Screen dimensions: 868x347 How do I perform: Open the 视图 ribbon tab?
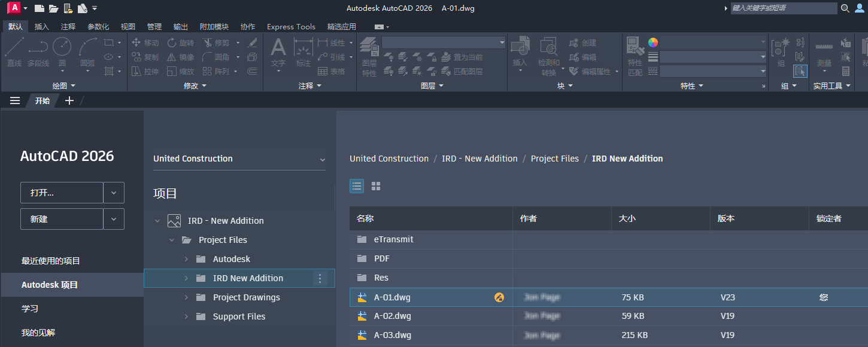coord(128,26)
